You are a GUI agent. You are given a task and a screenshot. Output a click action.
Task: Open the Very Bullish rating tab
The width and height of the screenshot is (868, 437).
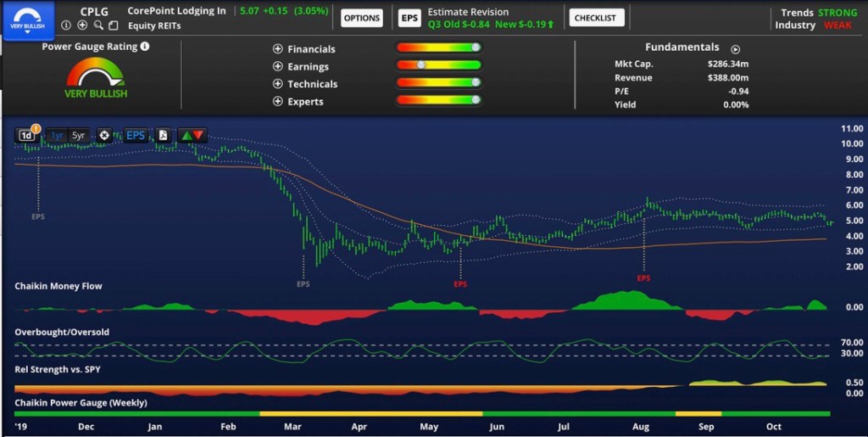(28, 17)
